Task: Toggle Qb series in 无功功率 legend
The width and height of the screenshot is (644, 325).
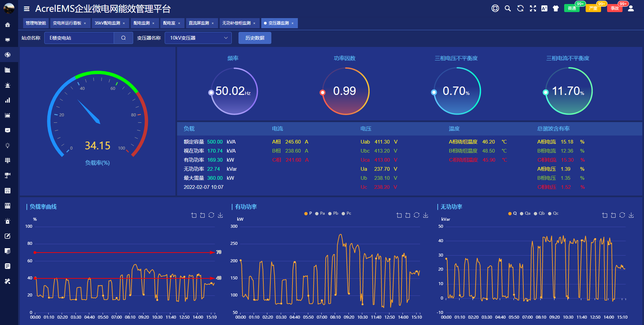Action: point(539,213)
